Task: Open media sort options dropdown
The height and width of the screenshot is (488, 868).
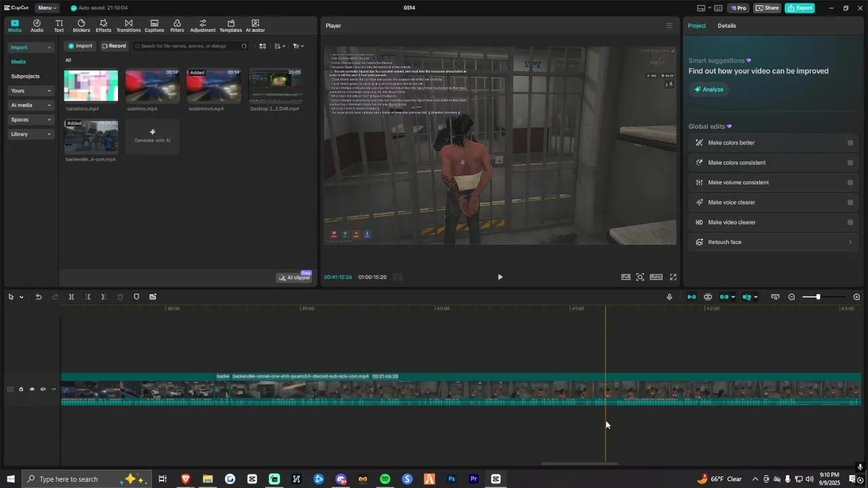Action: [279, 46]
